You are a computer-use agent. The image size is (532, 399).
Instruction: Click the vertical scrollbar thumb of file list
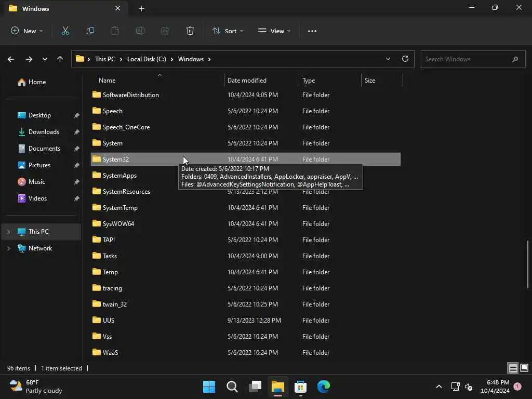(x=528, y=264)
